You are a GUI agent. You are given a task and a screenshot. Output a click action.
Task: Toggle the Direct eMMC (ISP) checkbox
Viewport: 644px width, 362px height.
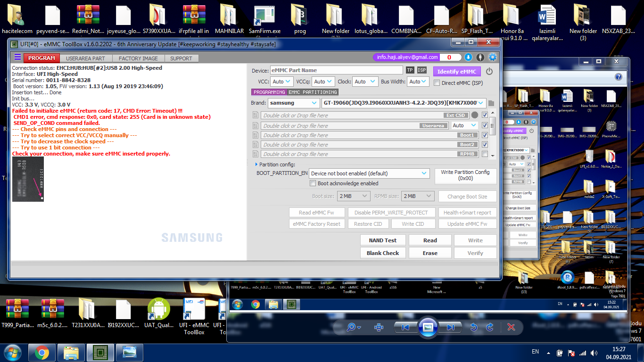point(437,83)
